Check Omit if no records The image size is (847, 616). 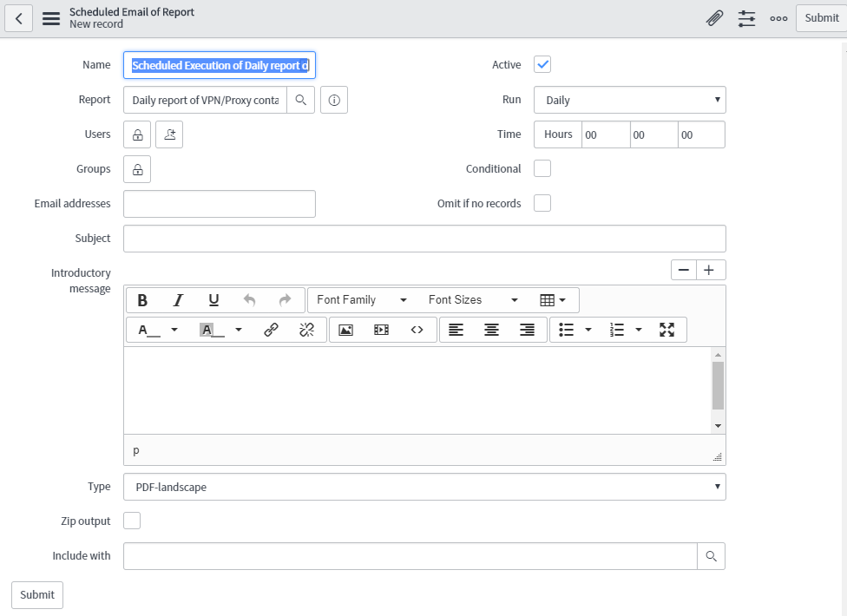[542, 202]
